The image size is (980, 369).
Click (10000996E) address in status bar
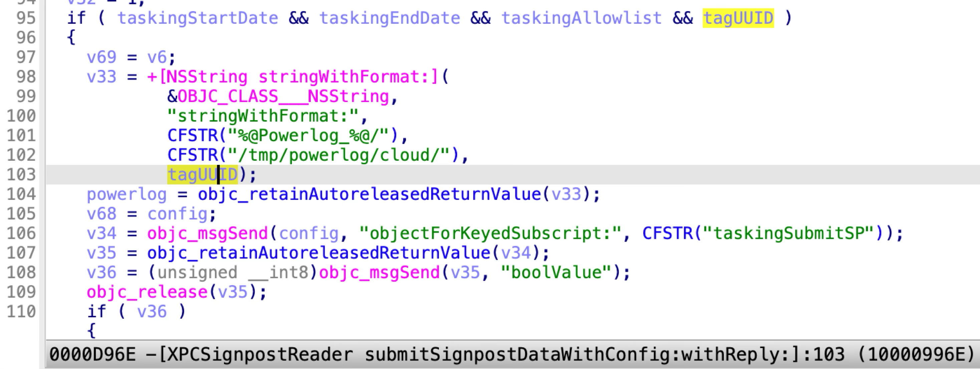pyautogui.click(x=917, y=355)
